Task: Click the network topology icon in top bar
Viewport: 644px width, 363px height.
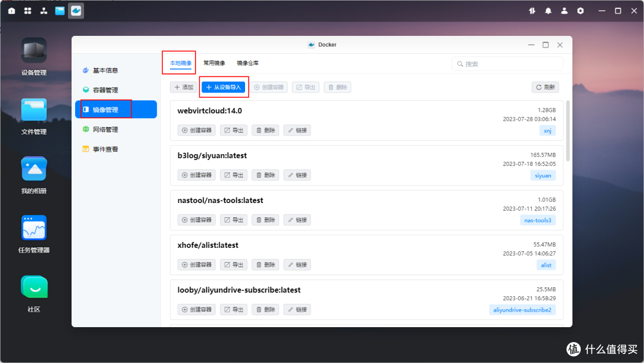Action: click(x=44, y=11)
